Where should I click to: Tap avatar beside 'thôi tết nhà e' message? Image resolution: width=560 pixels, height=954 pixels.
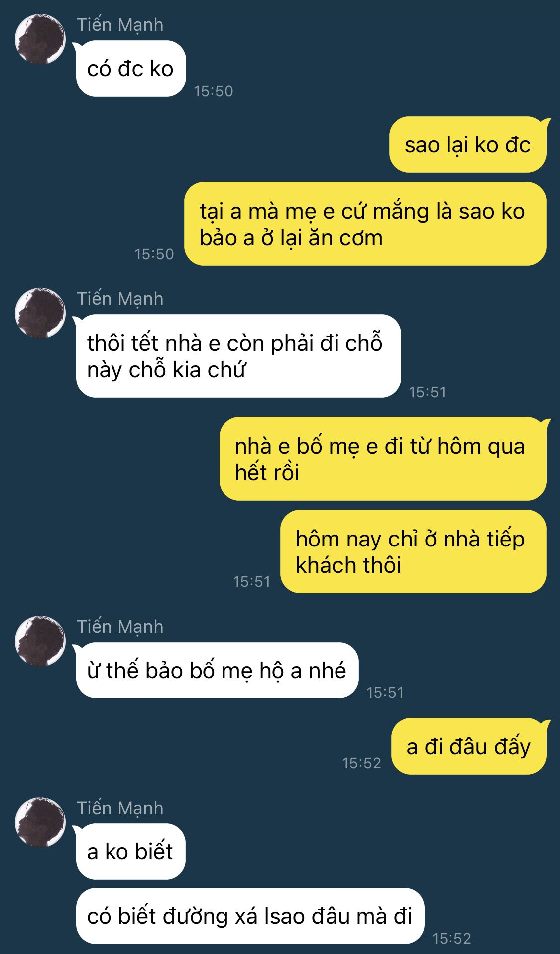tap(40, 313)
